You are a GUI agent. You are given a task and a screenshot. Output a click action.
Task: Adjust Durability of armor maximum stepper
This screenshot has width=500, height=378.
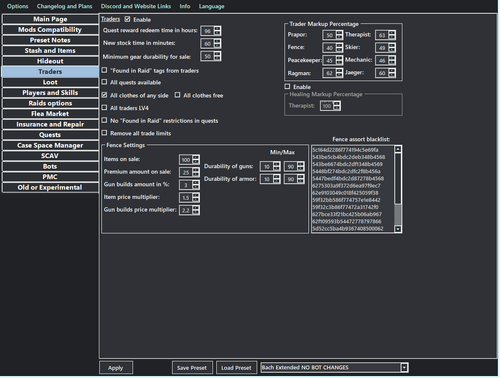(x=301, y=179)
